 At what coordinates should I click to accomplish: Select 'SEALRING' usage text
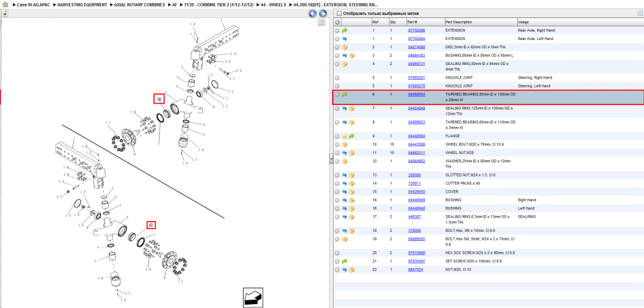[526, 217]
